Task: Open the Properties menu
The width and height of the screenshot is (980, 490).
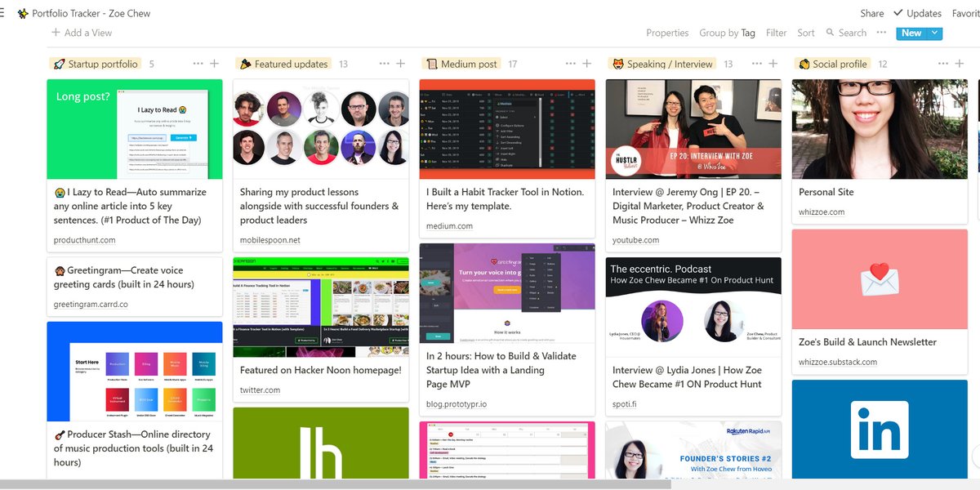Action: pyautogui.click(x=667, y=33)
